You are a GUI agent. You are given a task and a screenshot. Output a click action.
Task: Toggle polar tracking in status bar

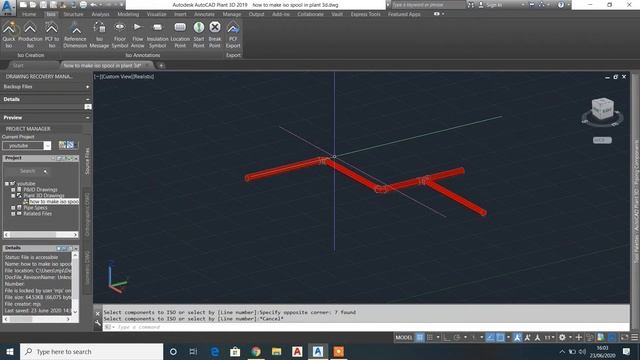[457, 337]
